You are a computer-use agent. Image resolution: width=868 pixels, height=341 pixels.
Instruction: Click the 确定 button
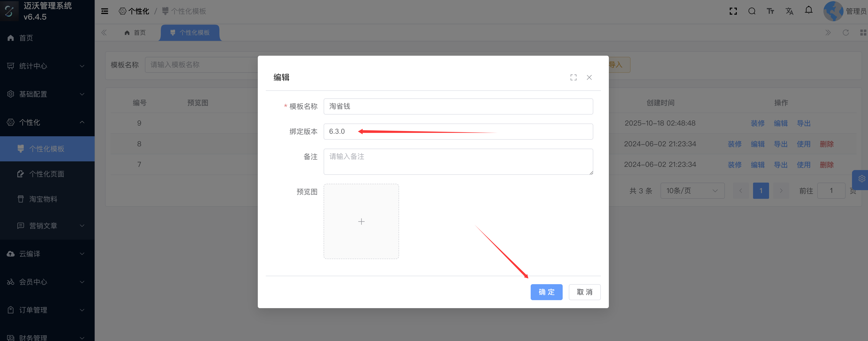pyautogui.click(x=546, y=292)
